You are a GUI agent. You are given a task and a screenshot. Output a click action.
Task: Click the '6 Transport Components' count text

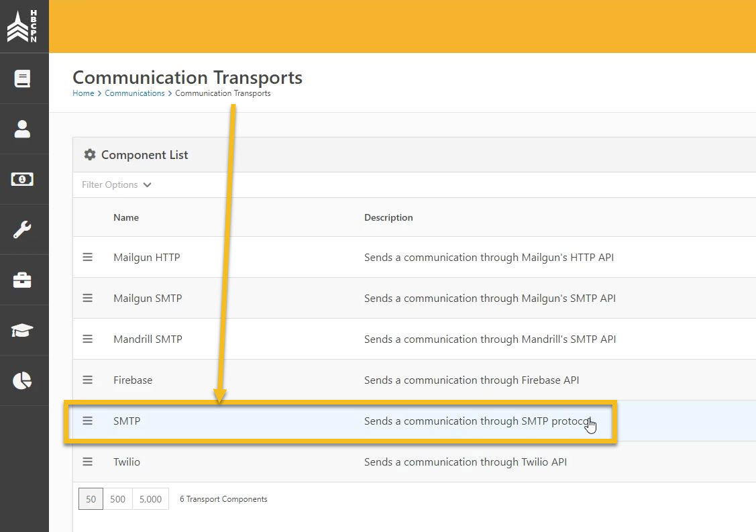223,499
